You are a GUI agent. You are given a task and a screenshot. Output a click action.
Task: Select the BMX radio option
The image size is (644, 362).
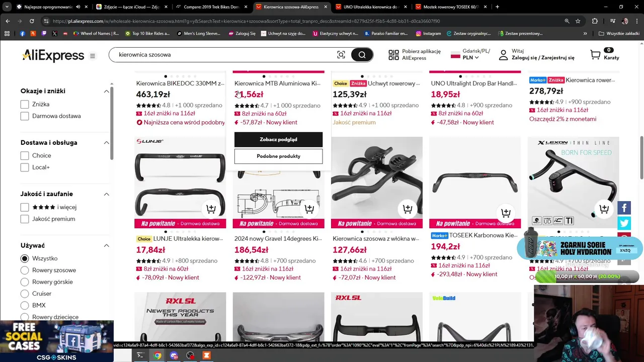coord(25,305)
